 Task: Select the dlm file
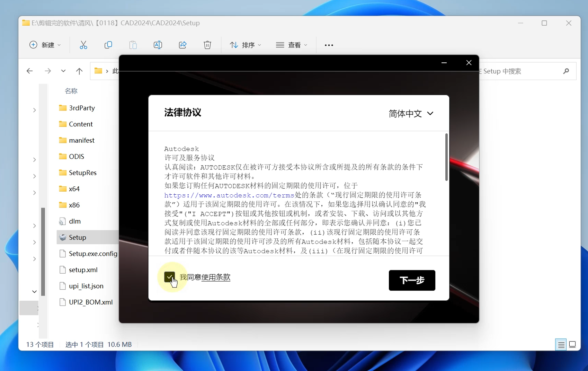(75, 221)
